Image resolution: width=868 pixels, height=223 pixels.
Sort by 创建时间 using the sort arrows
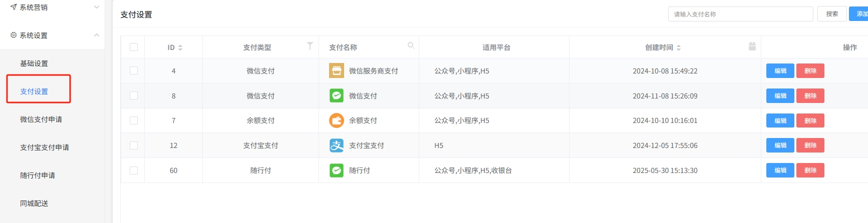pyautogui.click(x=679, y=47)
